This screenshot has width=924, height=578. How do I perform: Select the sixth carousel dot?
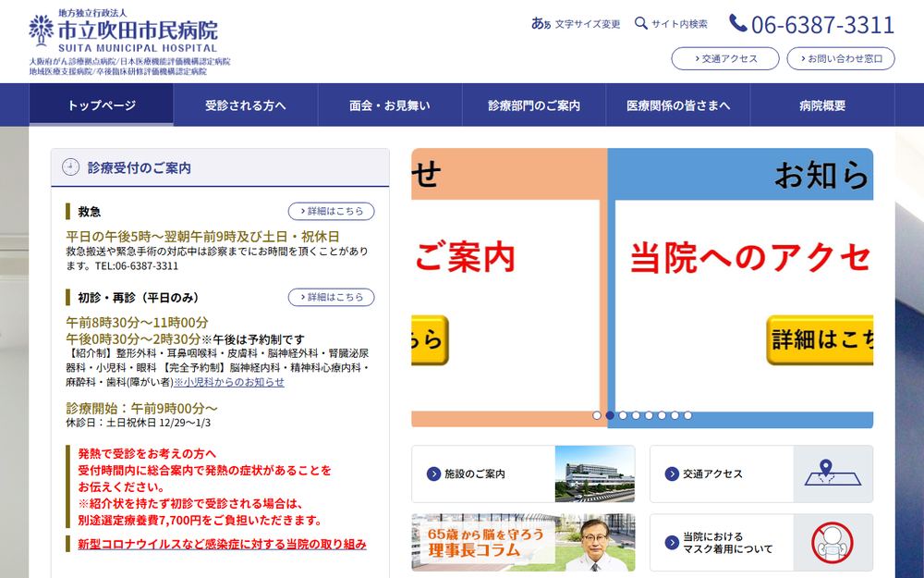pos(662,415)
